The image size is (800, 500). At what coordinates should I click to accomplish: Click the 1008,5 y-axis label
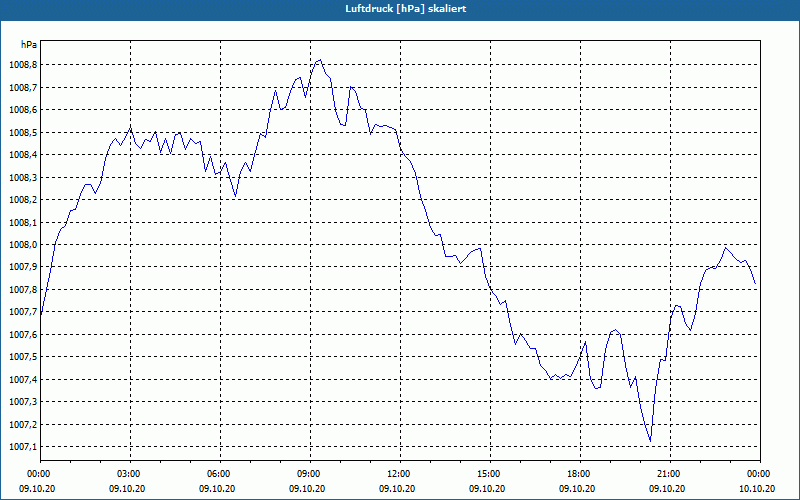pos(23,132)
